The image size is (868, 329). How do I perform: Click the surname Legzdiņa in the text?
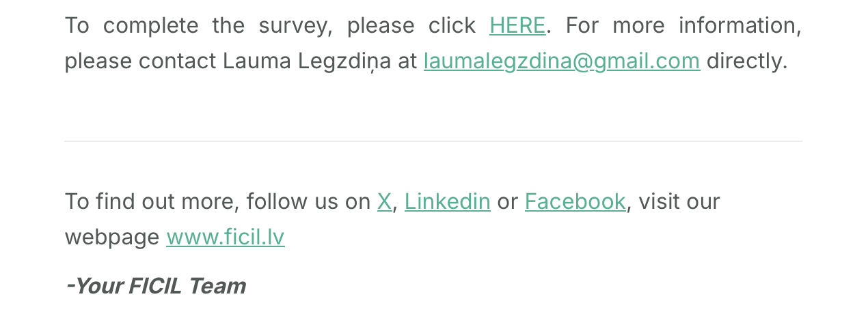(x=344, y=61)
